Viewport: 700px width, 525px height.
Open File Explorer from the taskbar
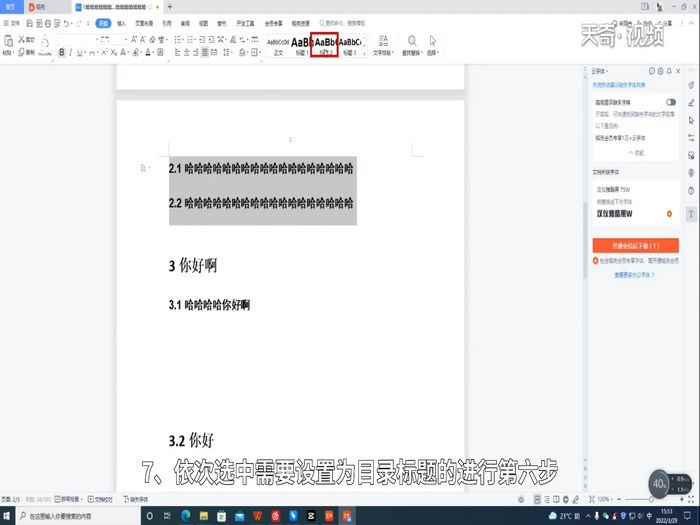[204, 516]
